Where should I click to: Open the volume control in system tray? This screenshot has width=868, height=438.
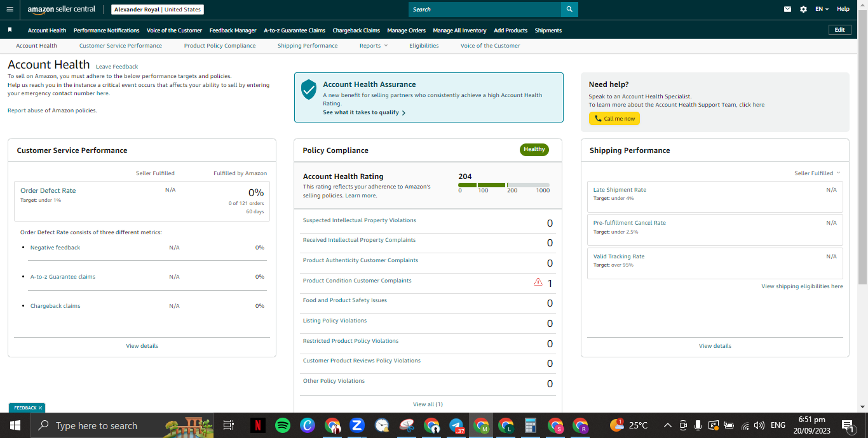[759, 425]
